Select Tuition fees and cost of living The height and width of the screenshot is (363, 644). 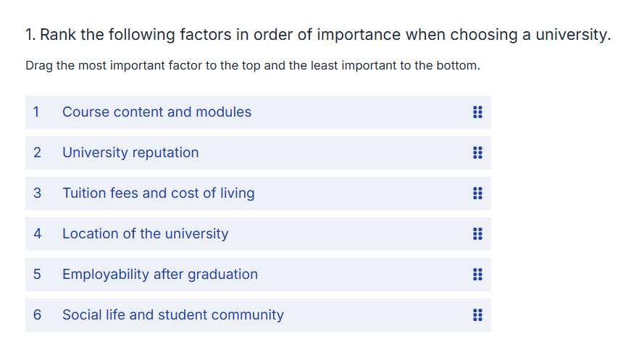(258, 193)
